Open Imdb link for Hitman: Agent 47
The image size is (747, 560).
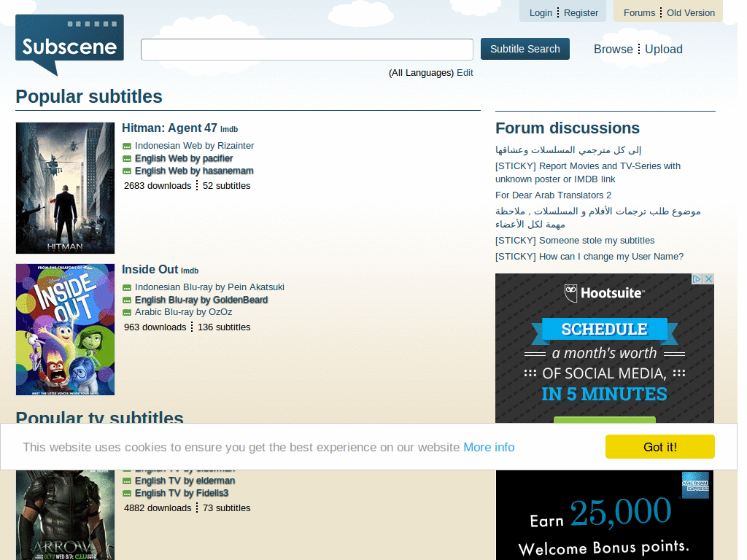[229, 130]
